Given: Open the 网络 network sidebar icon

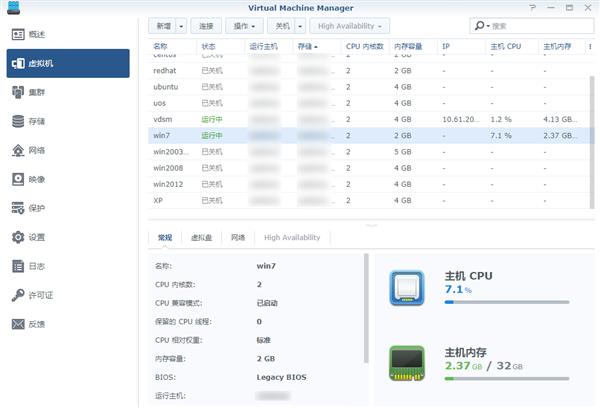Looking at the screenshot, I should (18, 150).
